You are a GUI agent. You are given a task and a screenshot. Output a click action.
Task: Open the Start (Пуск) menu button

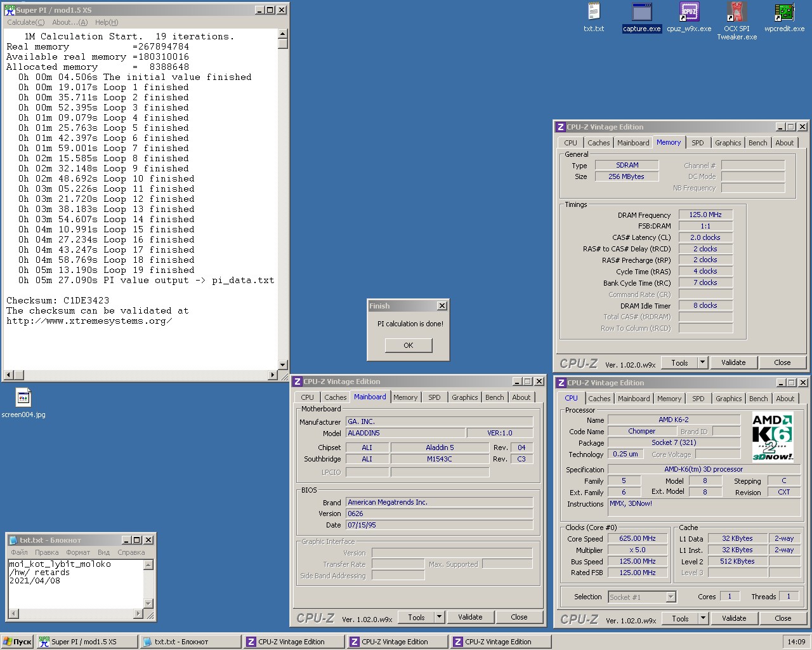[17, 642]
